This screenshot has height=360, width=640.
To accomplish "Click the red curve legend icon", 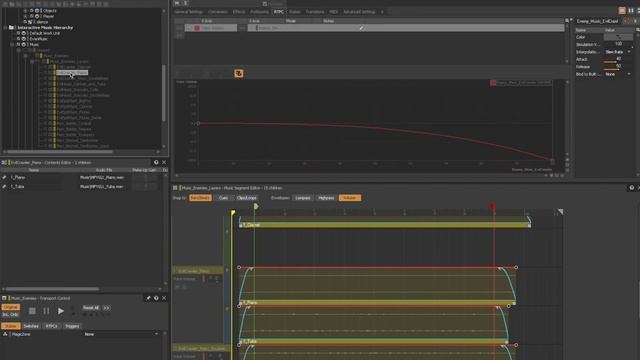I will 493,83.
